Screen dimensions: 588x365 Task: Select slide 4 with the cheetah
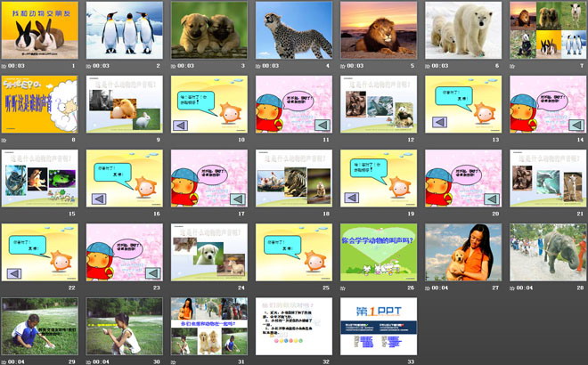coord(294,30)
